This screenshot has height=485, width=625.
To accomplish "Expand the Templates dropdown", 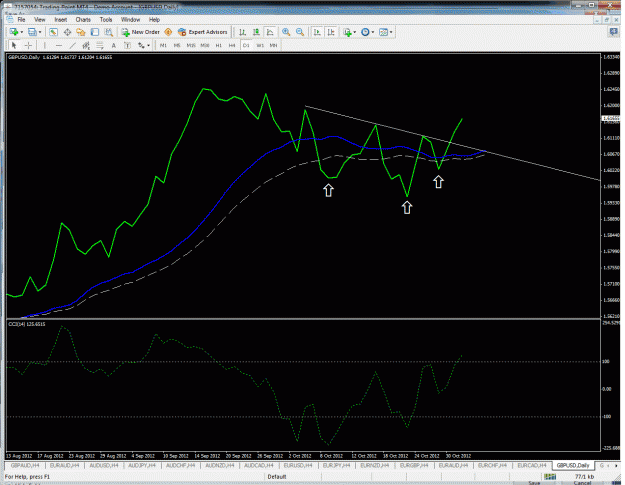I will [x=391, y=32].
